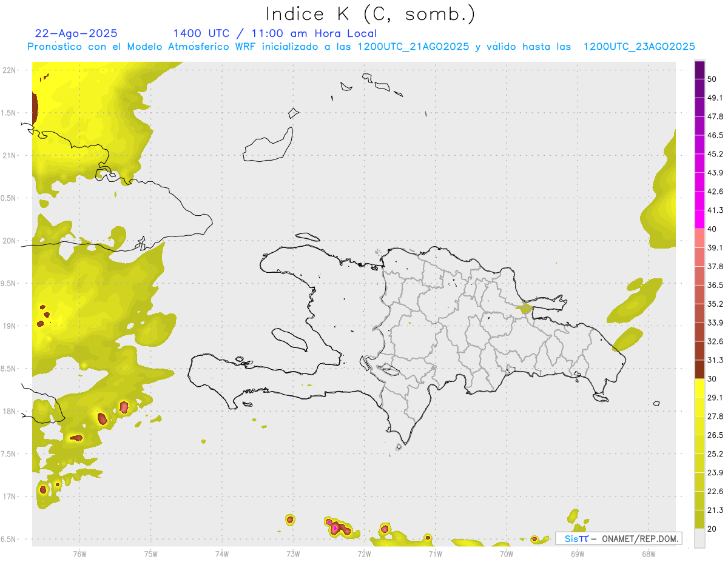Pick the dark brown swatch between 30 and 31.3
Viewport: 728px width, 562px height.
coord(699,369)
